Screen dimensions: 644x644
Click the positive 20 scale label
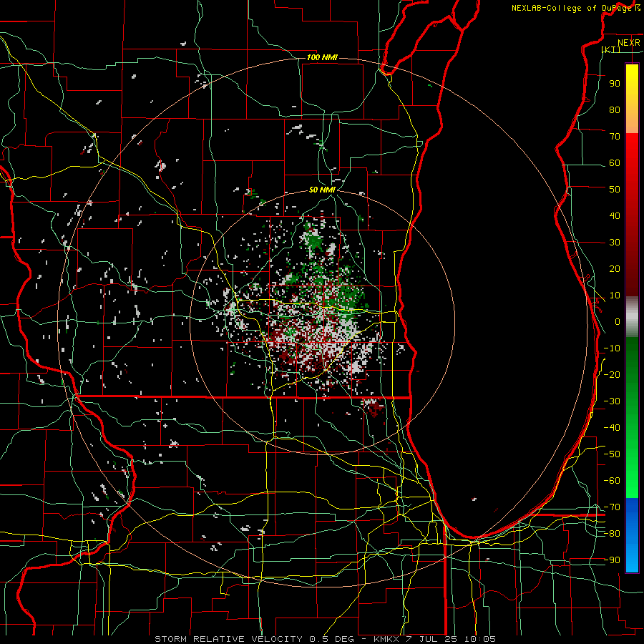tap(615, 269)
